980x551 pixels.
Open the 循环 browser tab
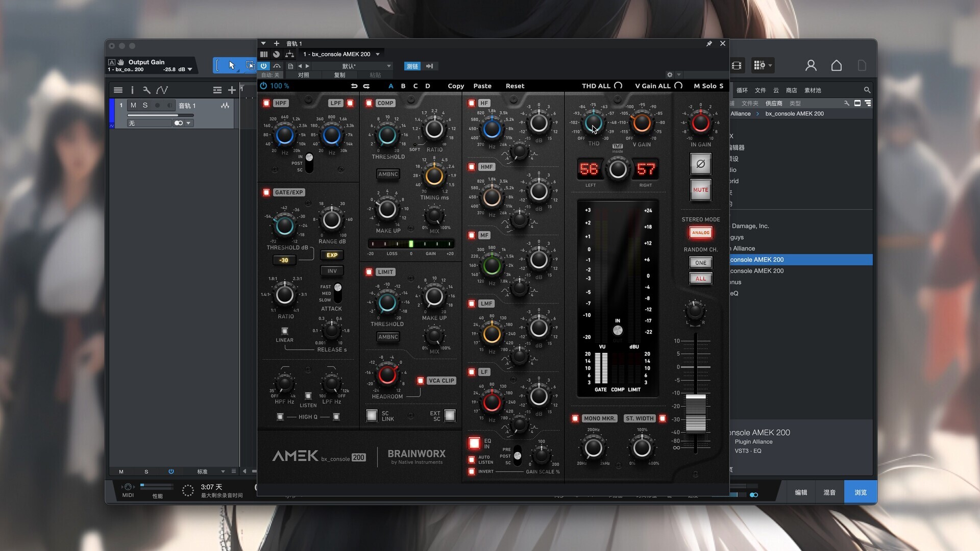tap(742, 90)
